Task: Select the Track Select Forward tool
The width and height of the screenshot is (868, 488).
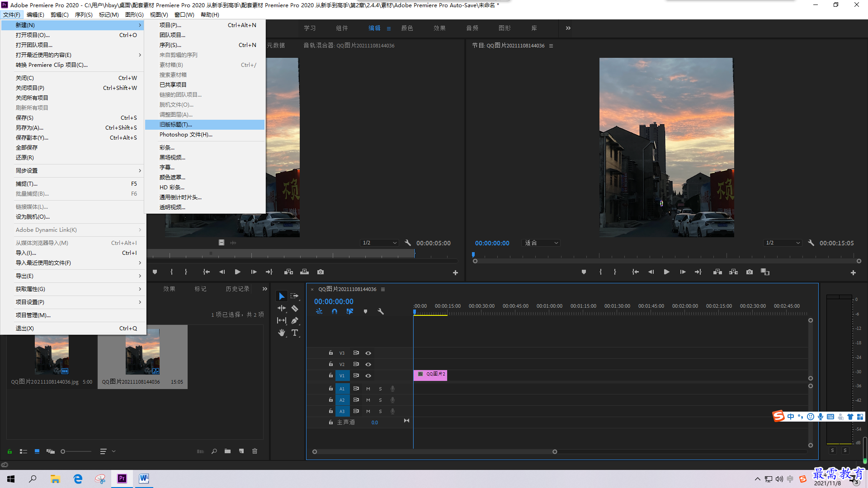Action: click(295, 296)
